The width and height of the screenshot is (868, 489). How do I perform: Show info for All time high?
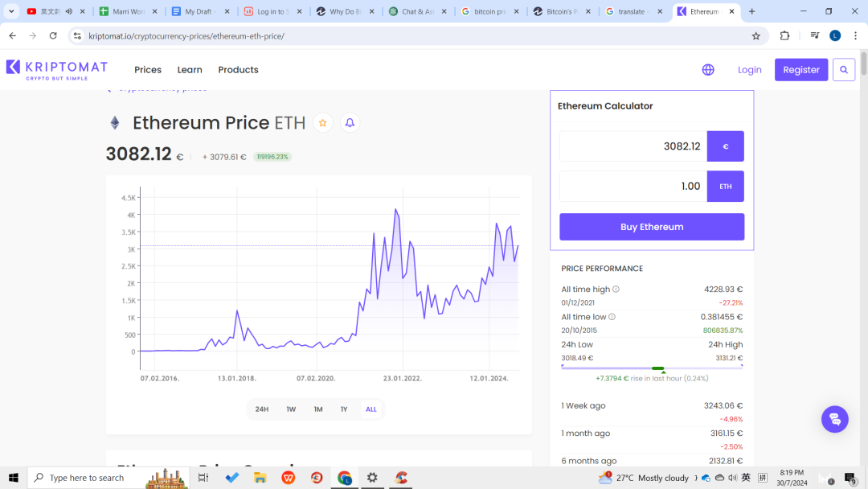tap(616, 289)
